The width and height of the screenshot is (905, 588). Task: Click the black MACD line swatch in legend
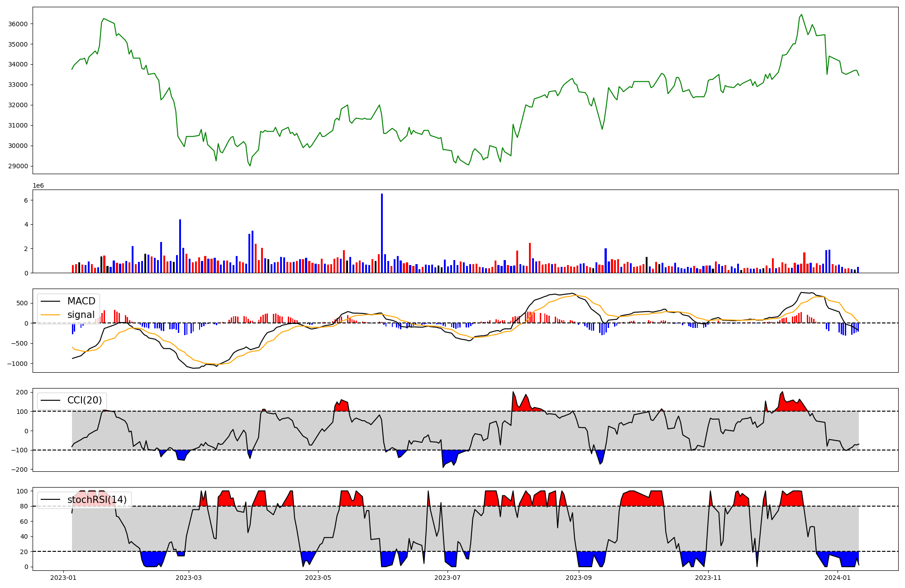pyautogui.click(x=50, y=302)
